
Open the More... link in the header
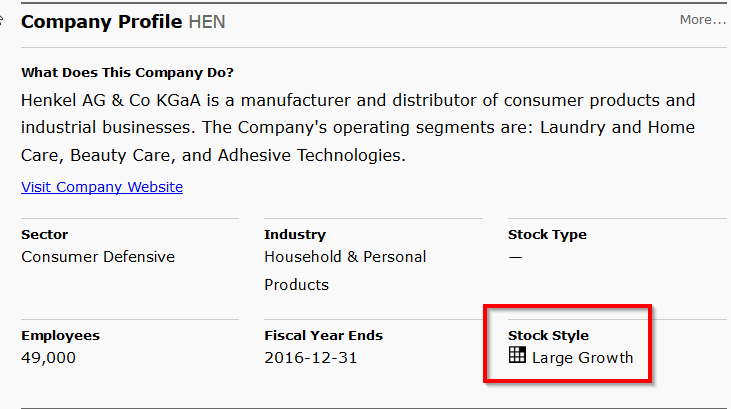(702, 20)
